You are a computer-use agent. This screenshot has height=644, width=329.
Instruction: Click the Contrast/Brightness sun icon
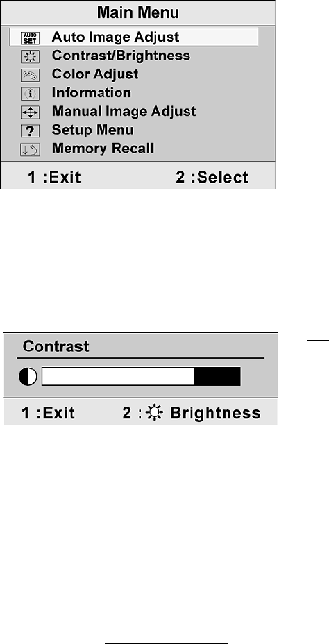pos(30,57)
